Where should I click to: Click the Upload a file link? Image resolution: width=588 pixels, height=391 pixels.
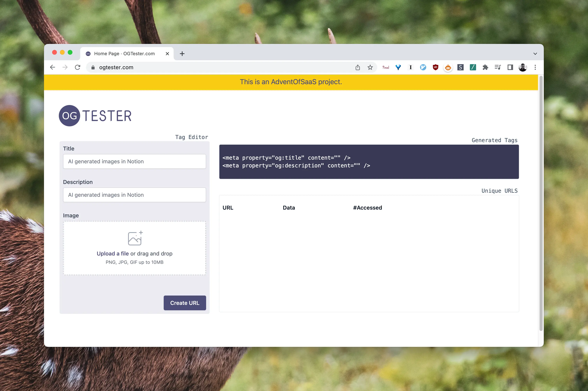point(113,253)
